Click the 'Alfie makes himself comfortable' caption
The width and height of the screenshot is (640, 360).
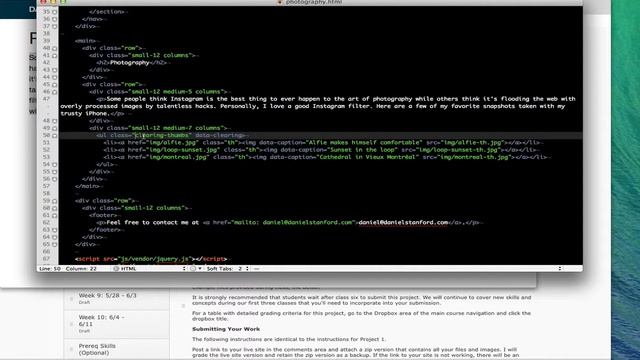tap(364, 143)
